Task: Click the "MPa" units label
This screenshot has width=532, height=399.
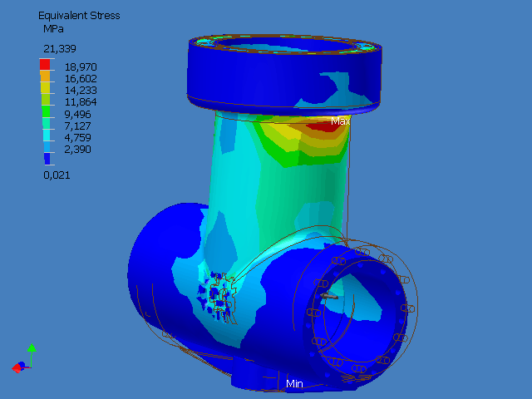Action: [x=53, y=29]
